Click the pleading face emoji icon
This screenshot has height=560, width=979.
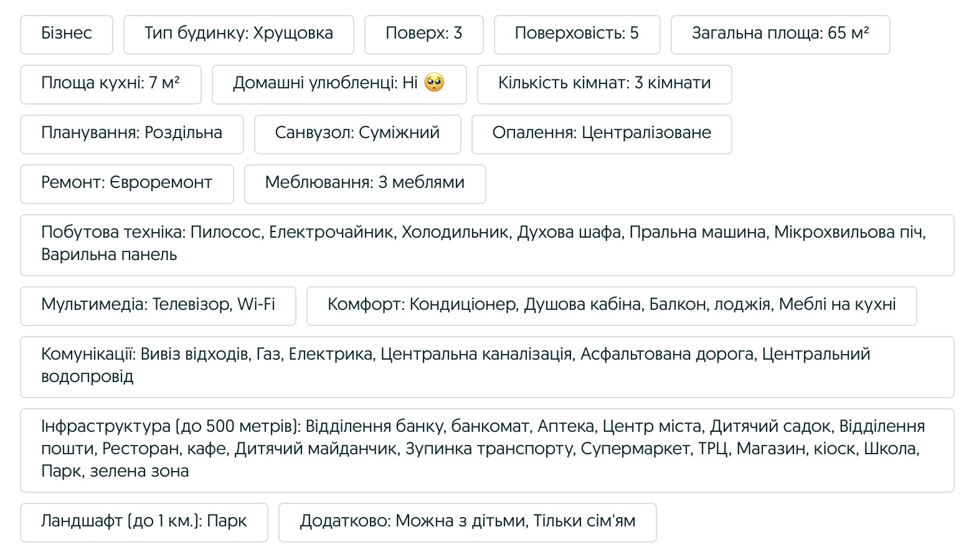pyautogui.click(x=434, y=83)
